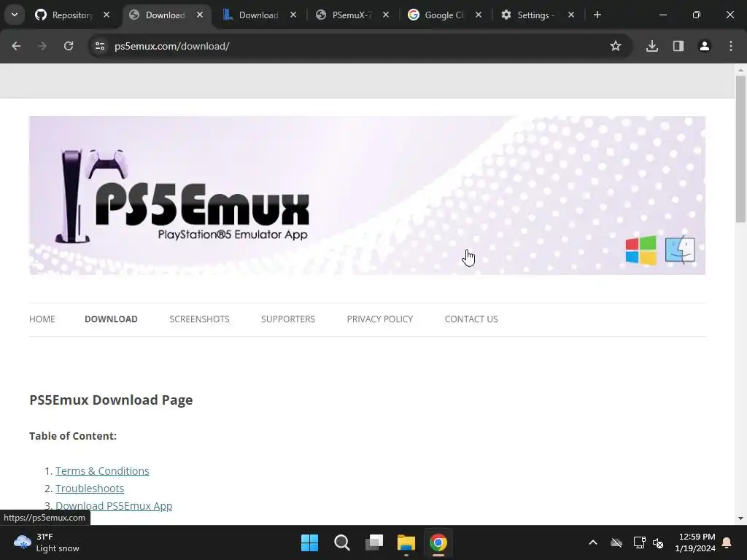747x560 pixels.
Task: Open a new browser tab
Action: pos(597,15)
